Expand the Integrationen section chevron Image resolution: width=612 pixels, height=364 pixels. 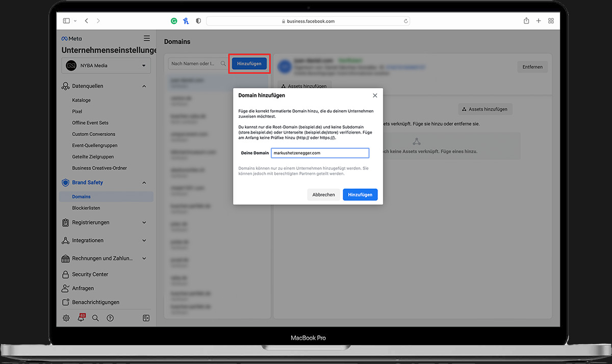pyautogui.click(x=144, y=241)
